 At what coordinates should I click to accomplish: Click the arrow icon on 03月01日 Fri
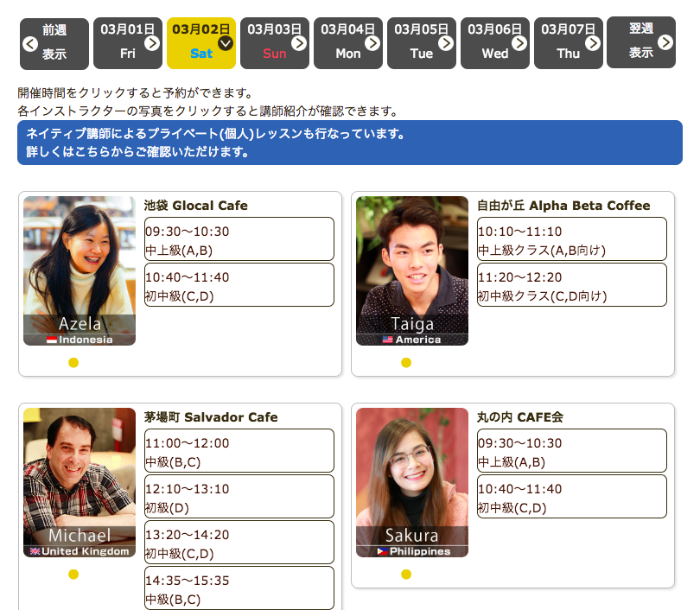click(152, 42)
